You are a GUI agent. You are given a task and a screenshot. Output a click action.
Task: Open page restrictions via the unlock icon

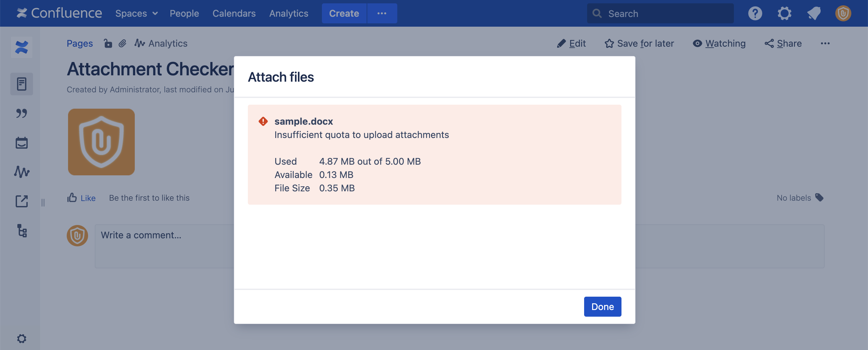108,43
